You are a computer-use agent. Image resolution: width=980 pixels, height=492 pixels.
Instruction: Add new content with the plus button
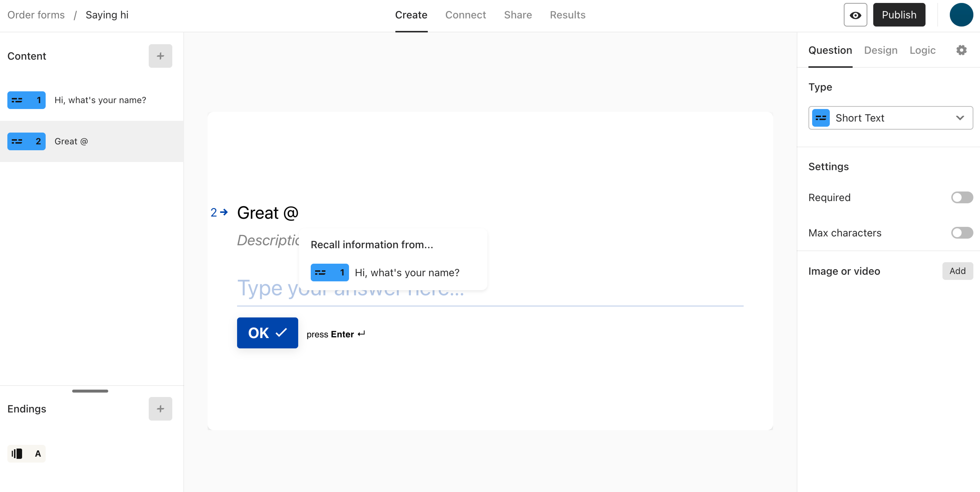(x=160, y=56)
